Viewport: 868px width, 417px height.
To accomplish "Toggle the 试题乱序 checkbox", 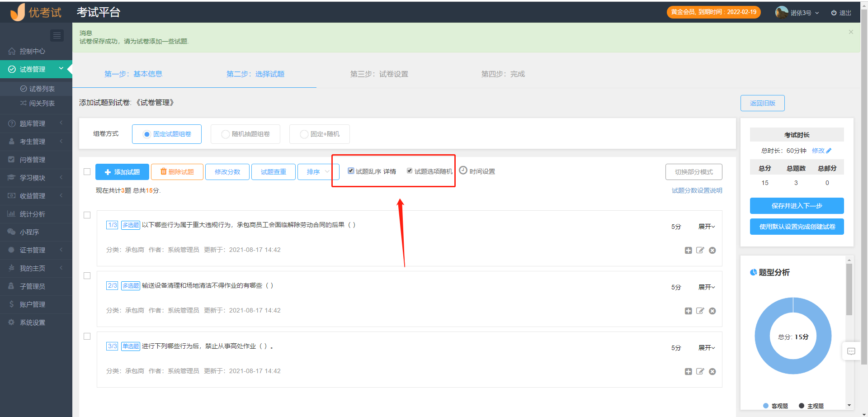I will (x=351, y=171).
